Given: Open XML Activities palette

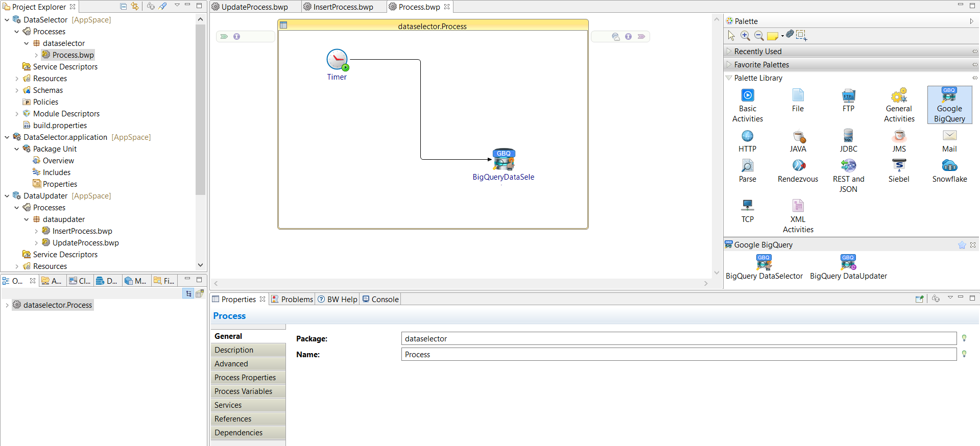Looking at the screenshot, I should (798, 217).
